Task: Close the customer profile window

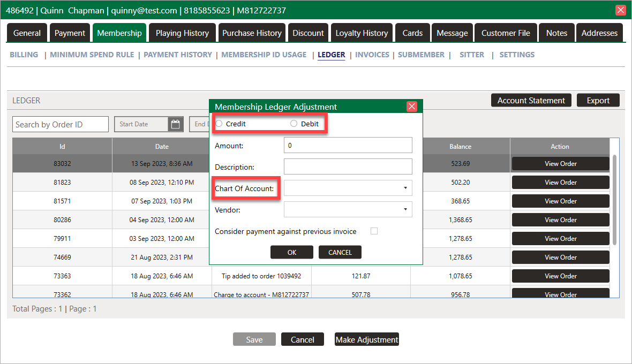Action: pyautogui.click(x=621, y=10)
